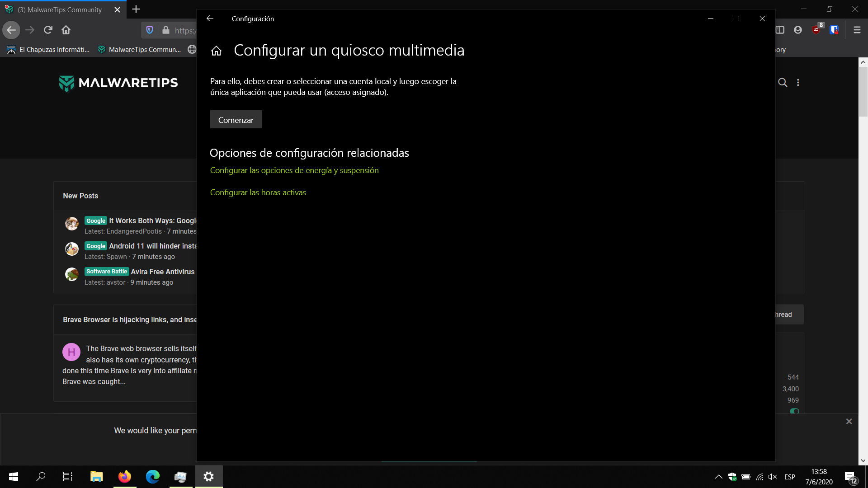868x488 pixels.
Task: Open the MalwareTips three-dot menu
Action: 798,82
